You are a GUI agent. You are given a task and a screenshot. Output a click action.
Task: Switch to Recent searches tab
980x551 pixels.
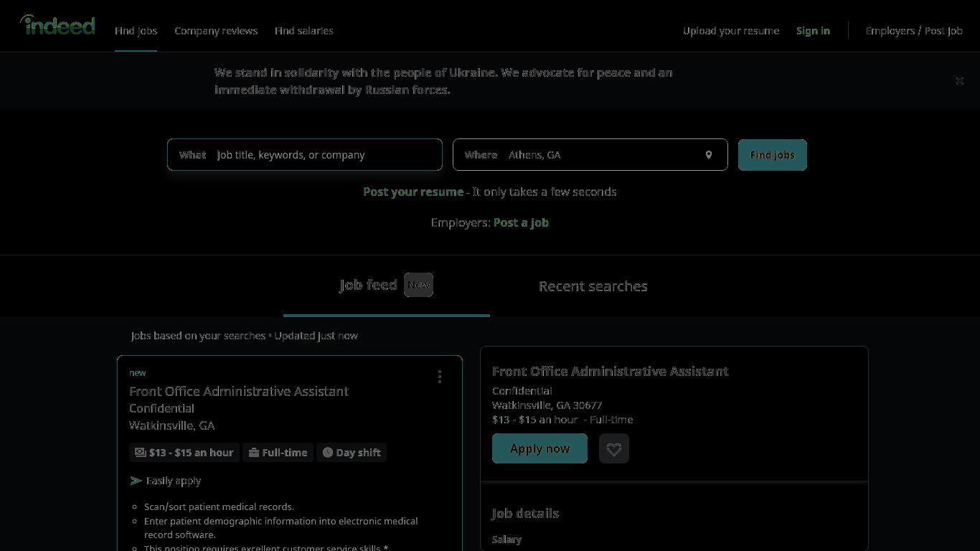click(x=593, y=286)
